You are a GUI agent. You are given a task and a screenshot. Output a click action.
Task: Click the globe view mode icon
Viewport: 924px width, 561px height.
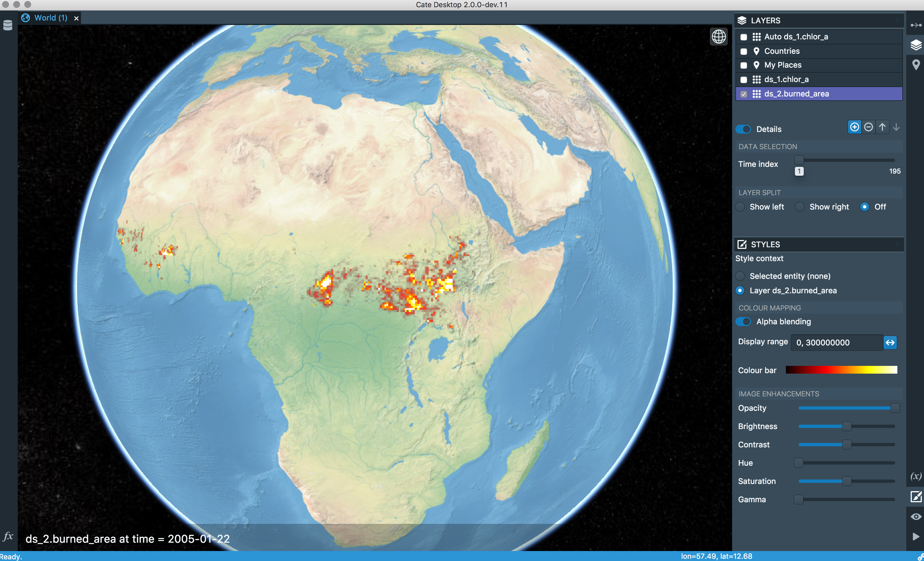click(719, 37)
